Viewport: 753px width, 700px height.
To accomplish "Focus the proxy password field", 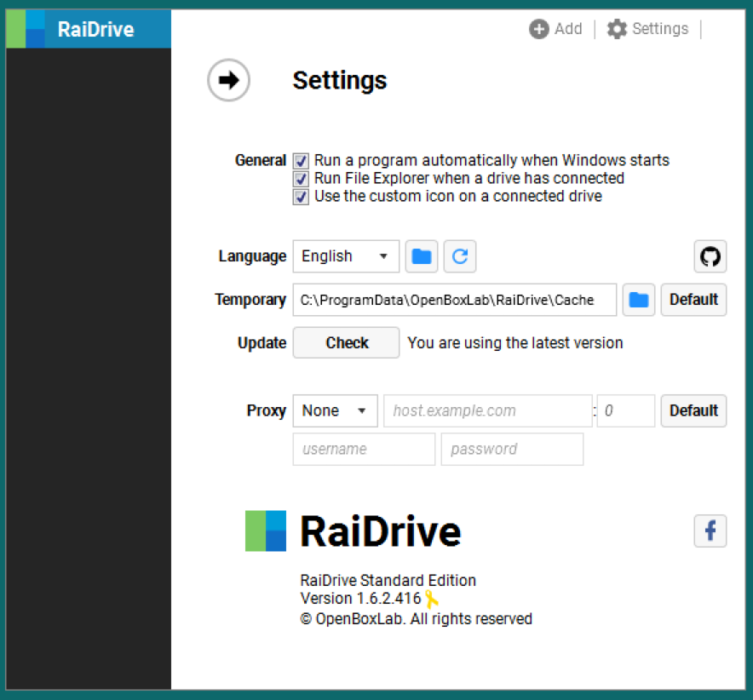I will coord(512,449).
